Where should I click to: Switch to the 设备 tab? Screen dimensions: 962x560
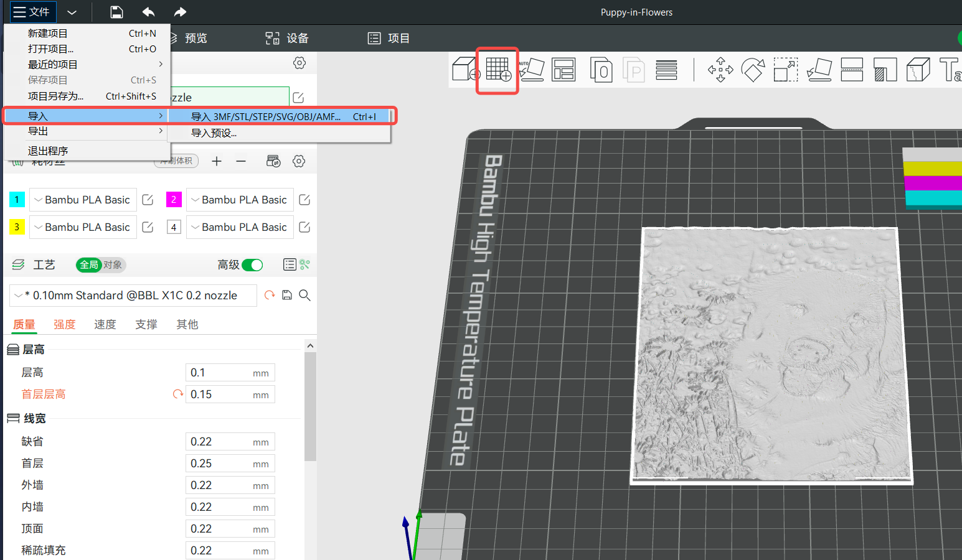tap(287, 39)
